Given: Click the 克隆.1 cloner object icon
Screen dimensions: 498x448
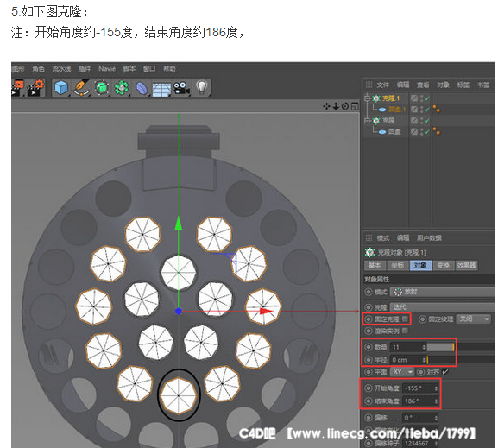Looking at the screenshot, I should click(376, 98).
